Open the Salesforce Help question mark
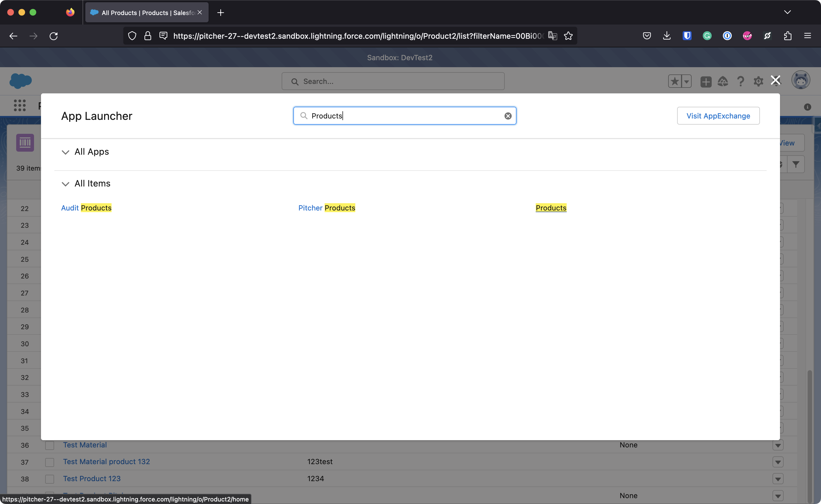Screen dimensions: 821x504 coord(740,81)
